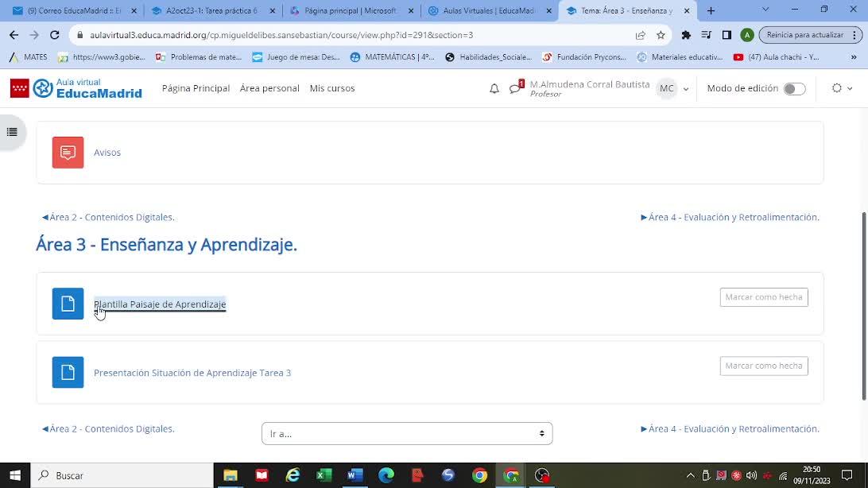
Task: Open the Fundación Prycons bookmark
Action: tap(584, 57)
